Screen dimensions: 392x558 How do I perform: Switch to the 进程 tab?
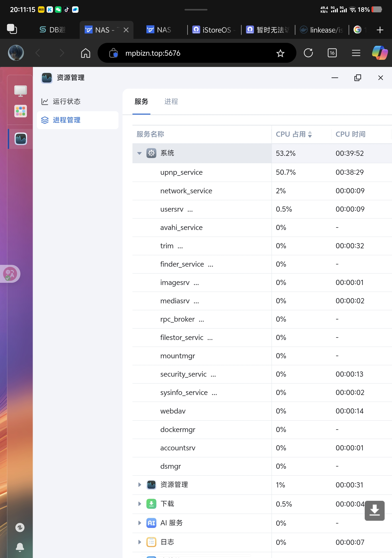[x=171, y=102]
